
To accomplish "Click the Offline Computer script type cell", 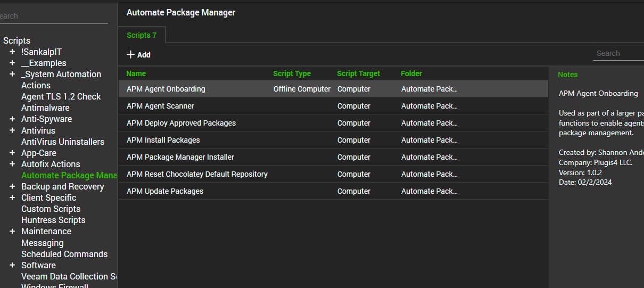I will pyautogui.click(x=302, y=89).
